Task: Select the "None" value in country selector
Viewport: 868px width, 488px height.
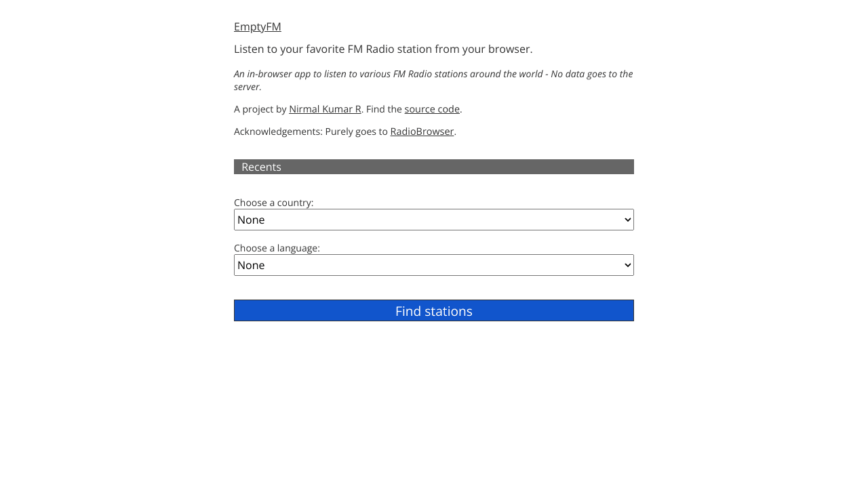Action: coord(251,220)
